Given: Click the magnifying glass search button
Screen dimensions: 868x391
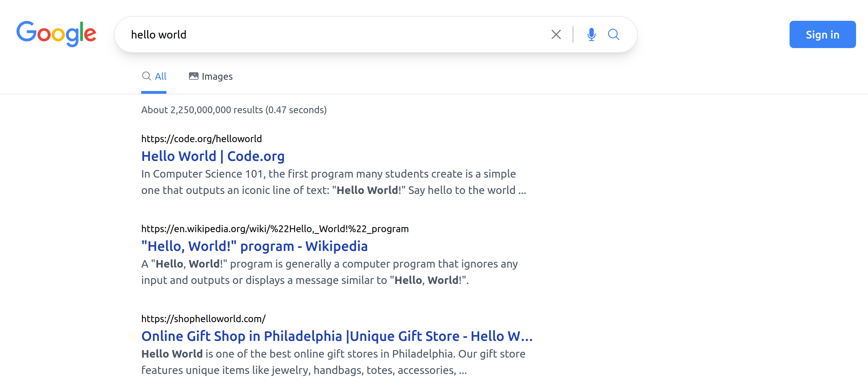Looking at the screenshot, I should pos(614,34).
